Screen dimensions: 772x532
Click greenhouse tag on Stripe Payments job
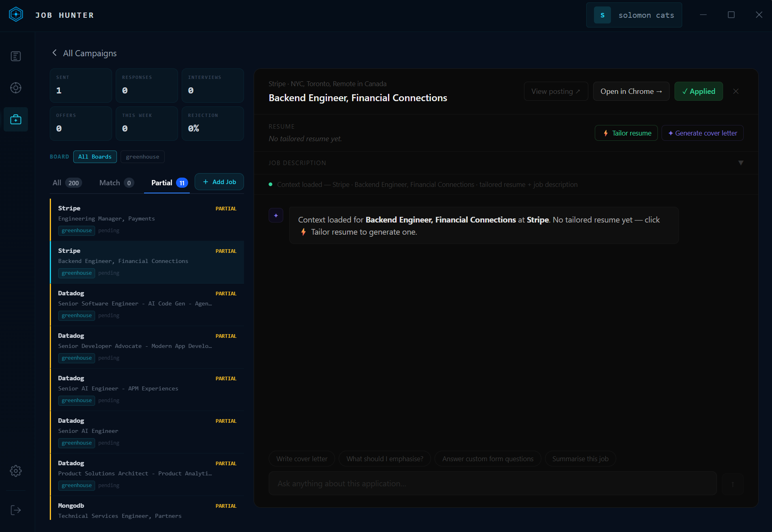coord(77,231)
